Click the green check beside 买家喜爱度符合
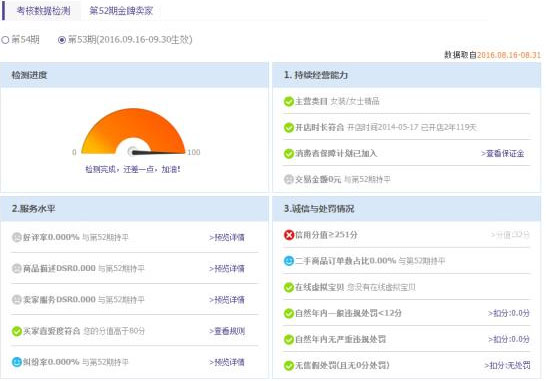Screen dimensions: 546x381 [x=17, y=331]
